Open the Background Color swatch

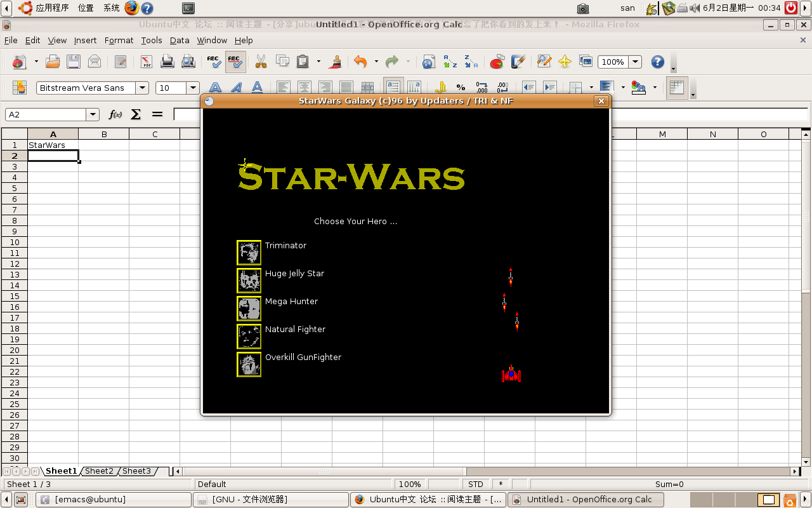pos(607,88)
